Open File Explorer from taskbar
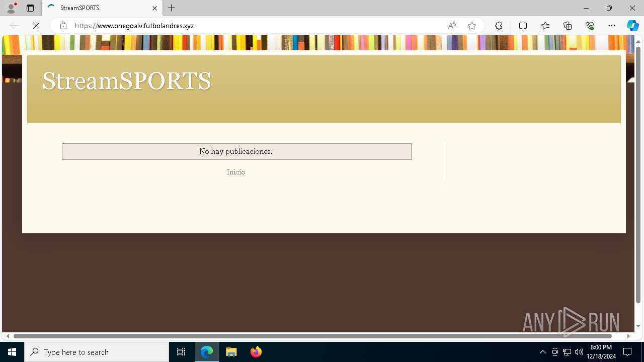Screen dimensions: 644x362 (x=231, y=352)
